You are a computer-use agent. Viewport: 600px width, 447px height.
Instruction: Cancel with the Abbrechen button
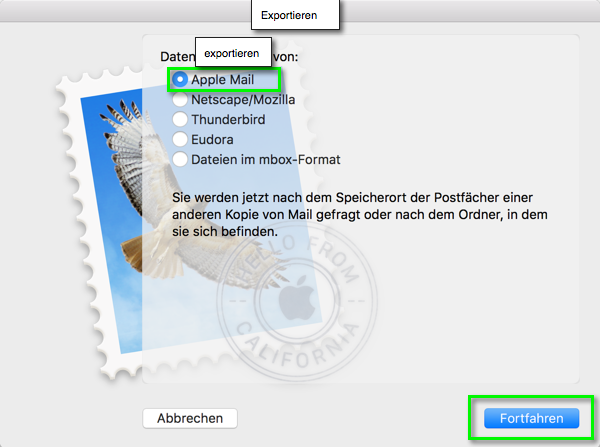coord(190,418)
